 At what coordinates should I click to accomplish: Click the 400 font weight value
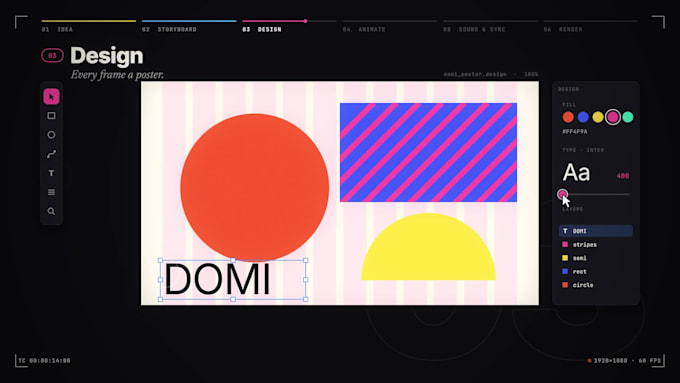point(623,176)
